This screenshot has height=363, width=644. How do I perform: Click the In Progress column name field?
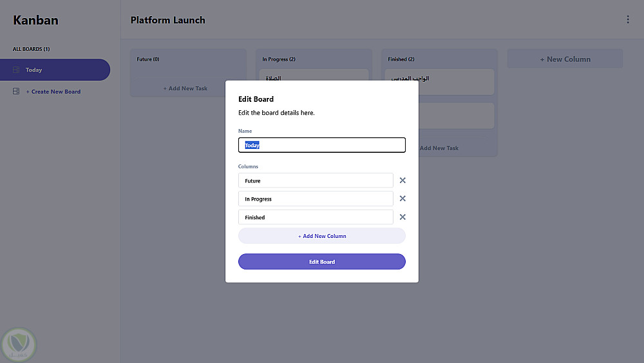(x=316, y=199)
